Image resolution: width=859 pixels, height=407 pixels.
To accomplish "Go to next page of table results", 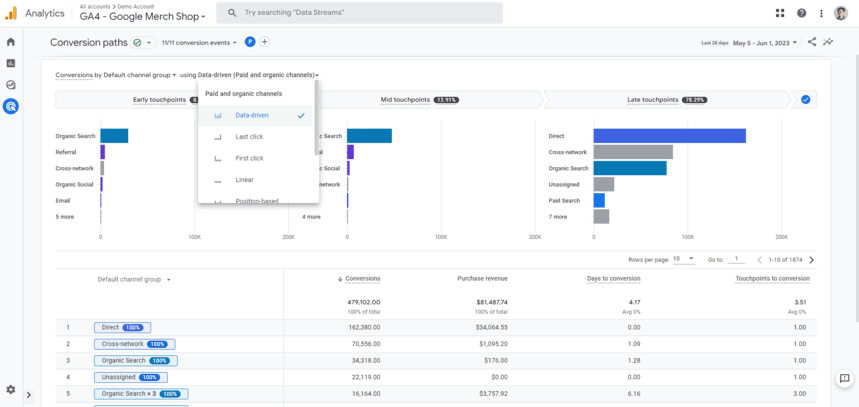I will point(811,260).
